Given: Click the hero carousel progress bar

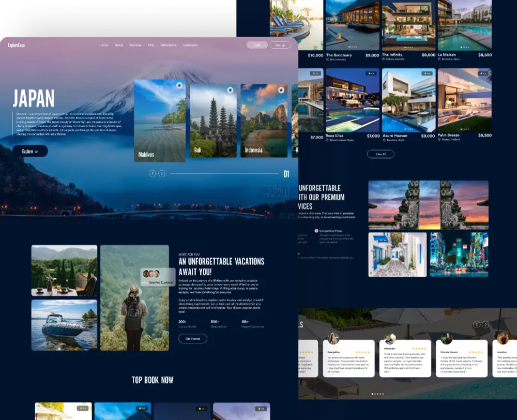Looking at the screenshot, I should [x=224, y=173].
